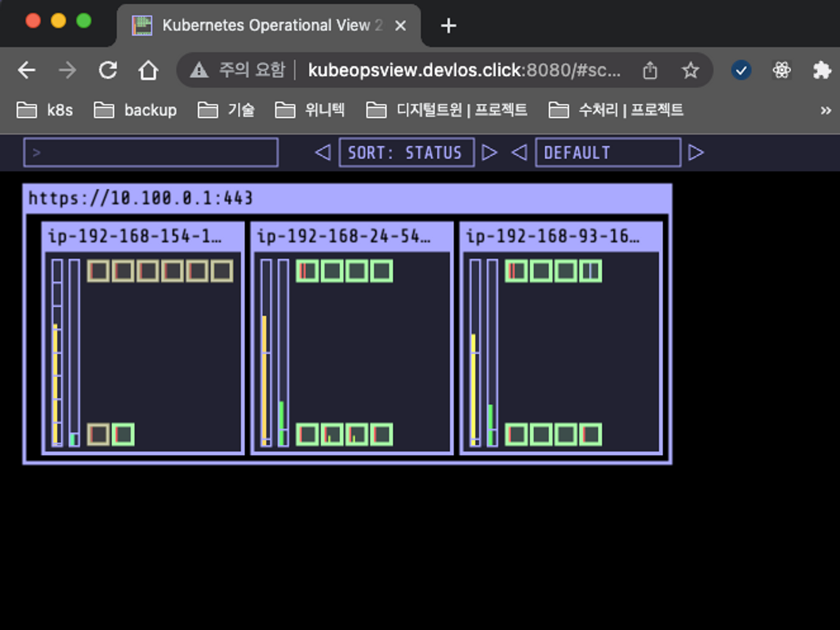Click the share icon in the address bar
Viewport: 840px width, 630px height.
[650, 70]
